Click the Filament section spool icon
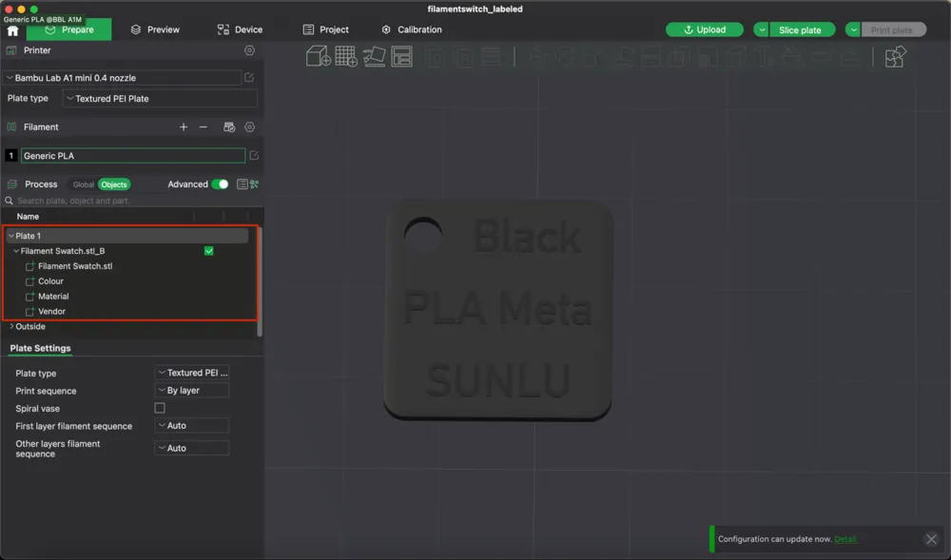This screenshot has height=560, width=951. coord(11,126)
